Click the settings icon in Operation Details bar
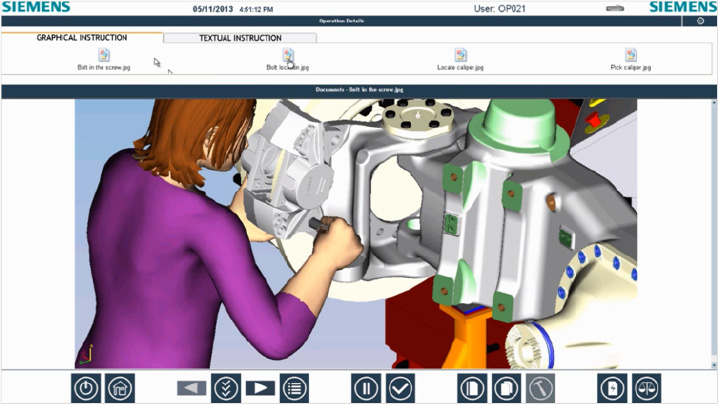Image resolution: width=718 pixels, height=404 pixels. (x=700, y=20)
